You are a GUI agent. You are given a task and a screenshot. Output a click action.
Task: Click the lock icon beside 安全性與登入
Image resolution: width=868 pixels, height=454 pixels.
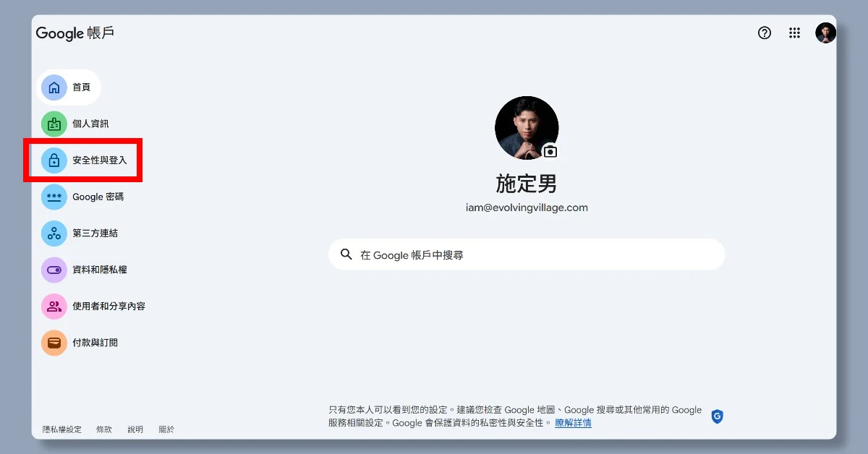point(54,160)
